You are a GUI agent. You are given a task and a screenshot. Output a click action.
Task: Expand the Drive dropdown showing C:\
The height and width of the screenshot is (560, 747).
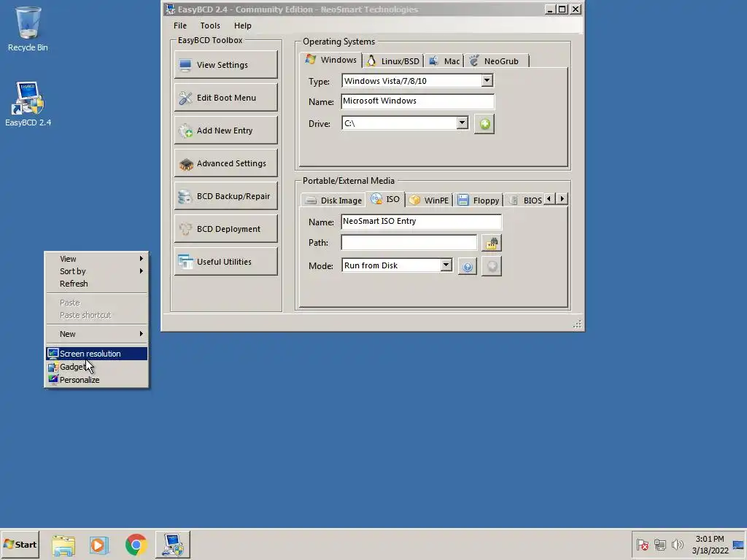[x=462, y=123]
